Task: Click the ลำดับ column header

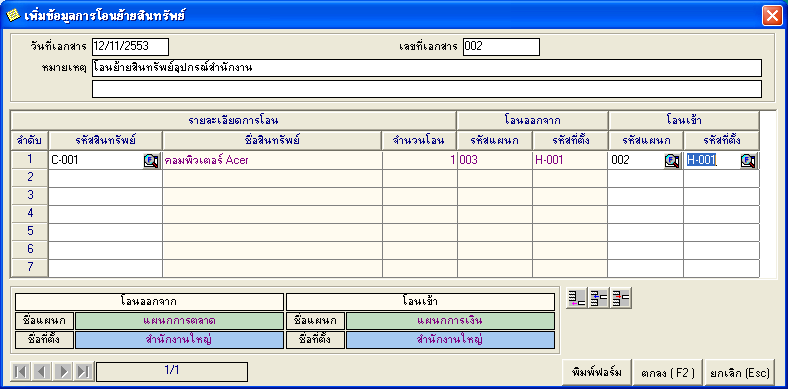Action: point(30,141)
